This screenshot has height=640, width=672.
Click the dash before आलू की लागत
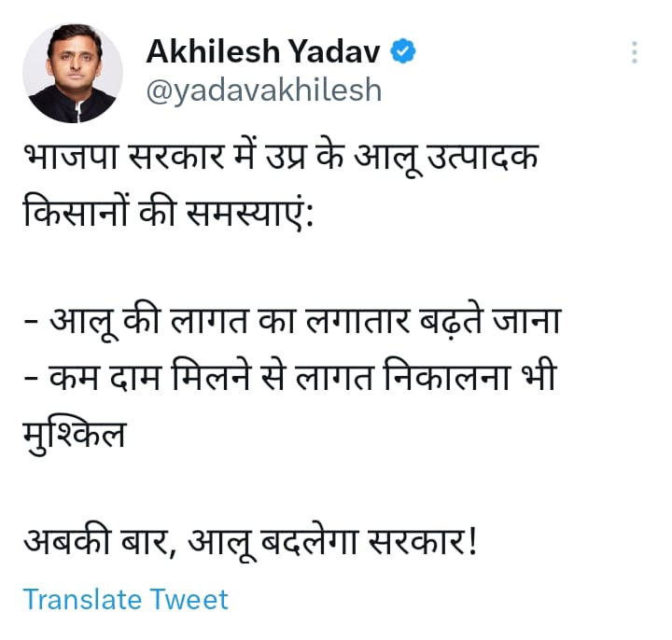tap(31, 322)
